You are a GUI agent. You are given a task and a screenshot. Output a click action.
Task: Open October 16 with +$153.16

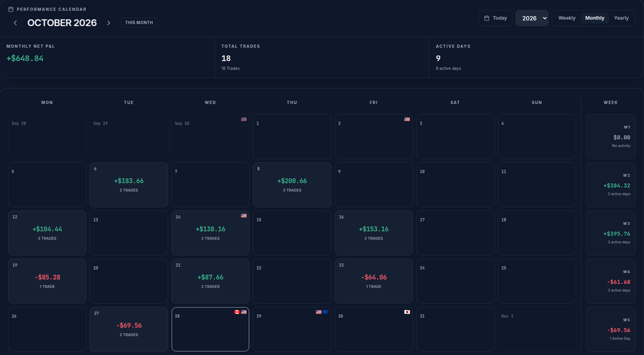point(374,233)
